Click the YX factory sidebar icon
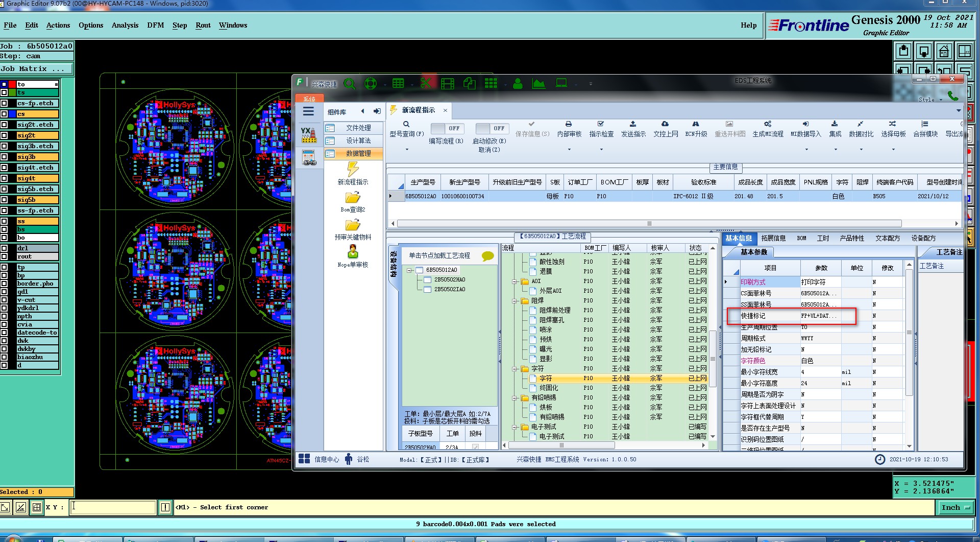Screen dimensions: 980x542 pos(309,135)
